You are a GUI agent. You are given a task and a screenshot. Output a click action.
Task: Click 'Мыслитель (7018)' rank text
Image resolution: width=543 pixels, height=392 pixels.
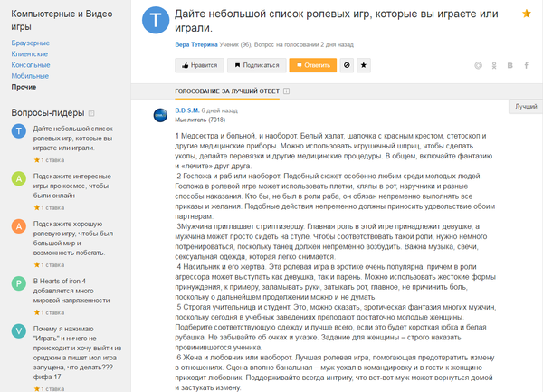200,120
